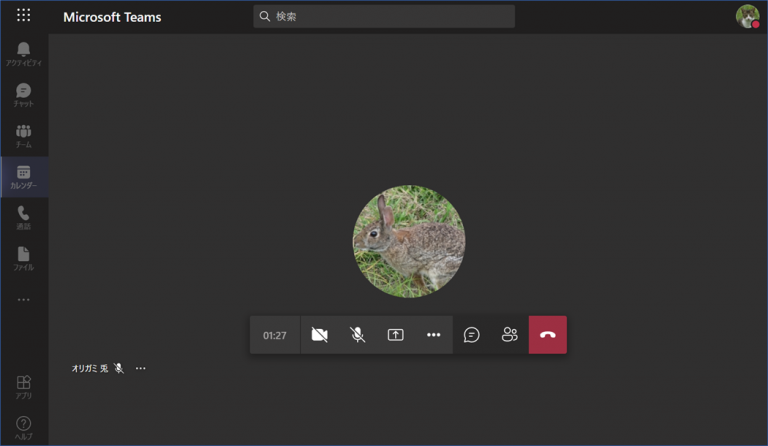768x446 pixels.
Task: Open Calendar (カレンダー) in sidebar
Action: (x=24, y=177)
